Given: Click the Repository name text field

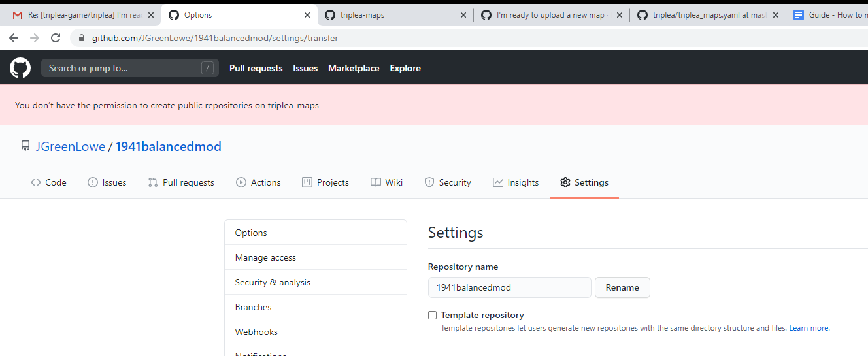Looking at the screenshot, I should pos(510,287).
